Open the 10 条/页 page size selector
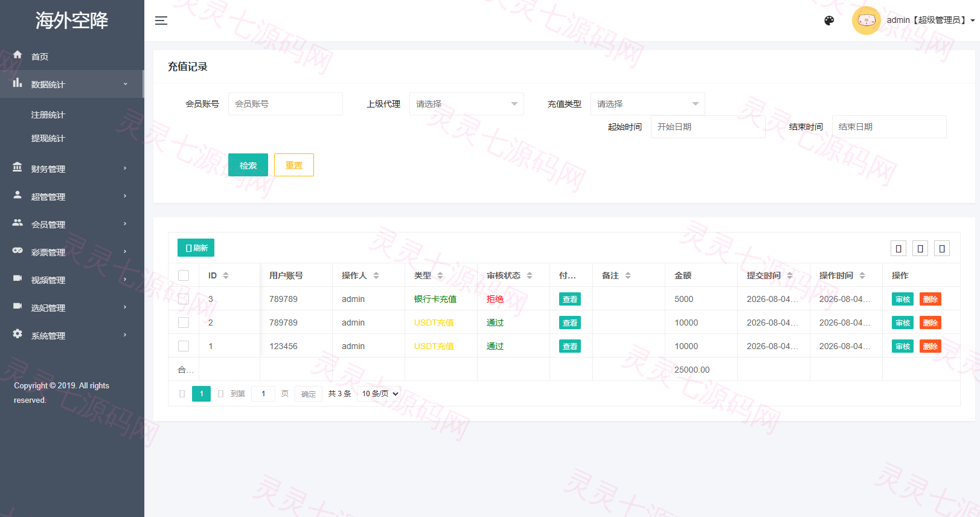 pyautogui.click(x=379, y=394)
